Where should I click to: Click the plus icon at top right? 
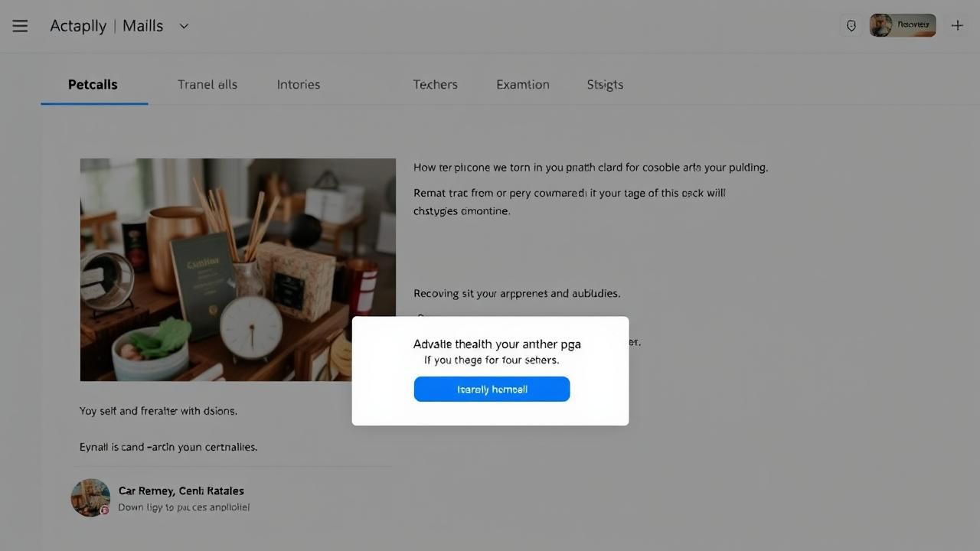tap(957, 26)
